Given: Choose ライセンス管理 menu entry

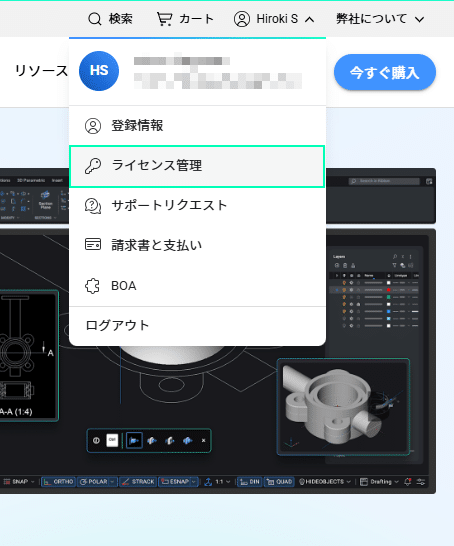Looking at the screenshot, I should [197, 166].
